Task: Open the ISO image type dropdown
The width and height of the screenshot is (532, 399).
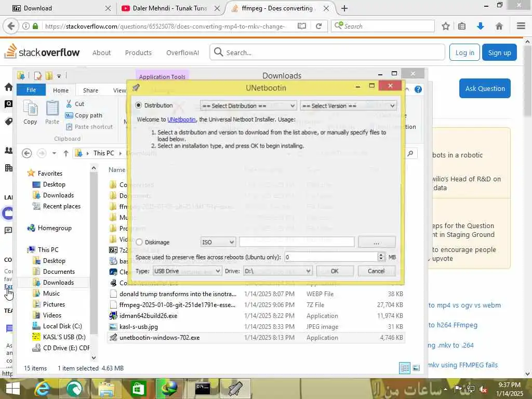Action: point(218,242)
